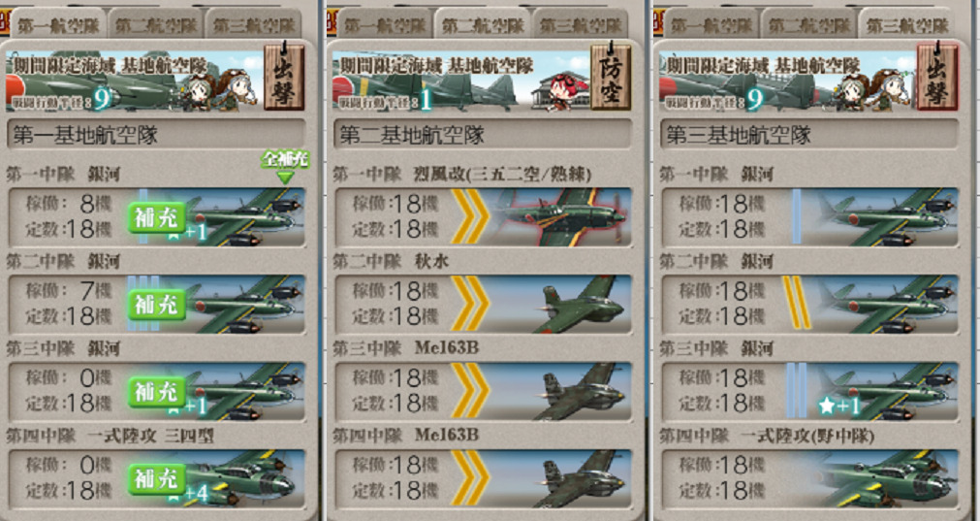
Task: Open 第三航空隊 tab in middle panel
Action: click(580, 25)
